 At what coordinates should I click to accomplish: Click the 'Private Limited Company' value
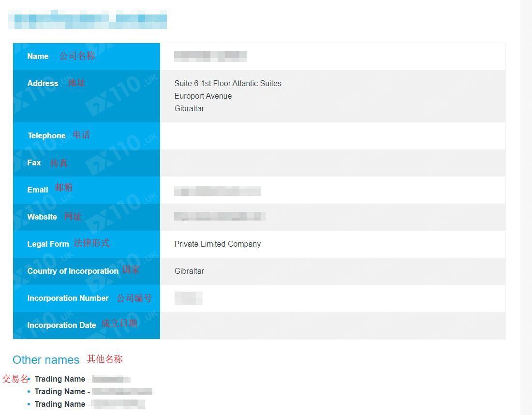218,244
